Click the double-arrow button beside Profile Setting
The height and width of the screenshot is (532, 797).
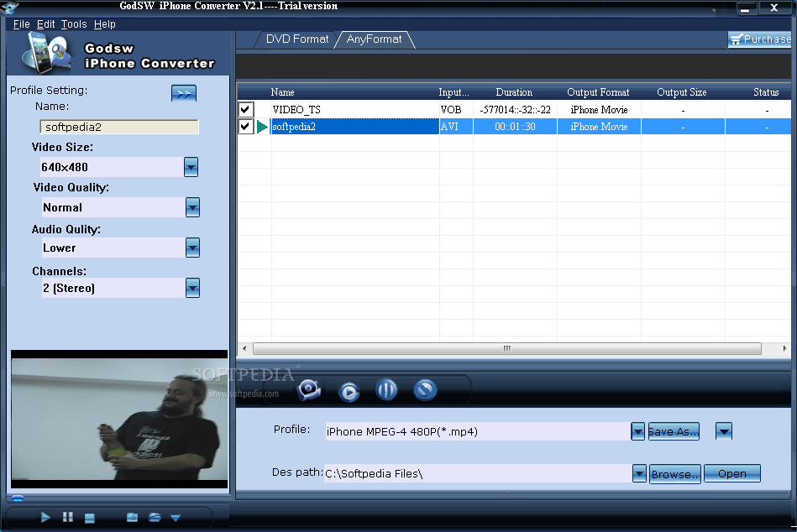[184, 93]
